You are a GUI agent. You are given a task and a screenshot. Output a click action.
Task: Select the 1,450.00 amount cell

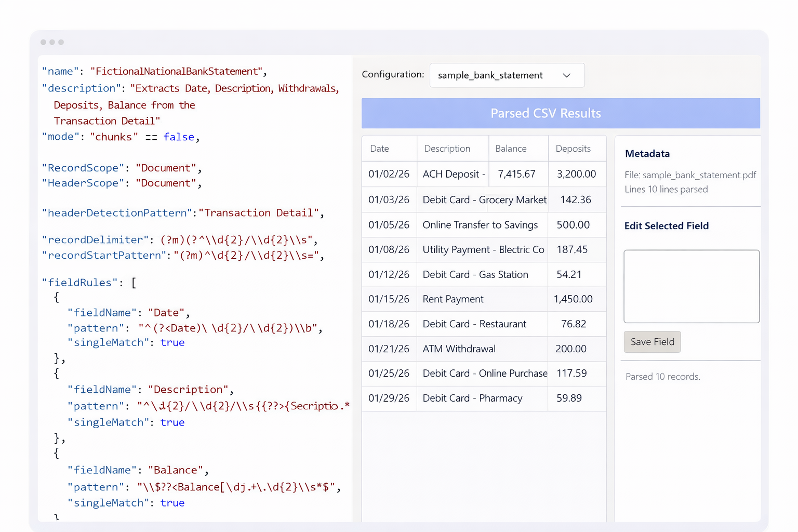click(573, 299)
